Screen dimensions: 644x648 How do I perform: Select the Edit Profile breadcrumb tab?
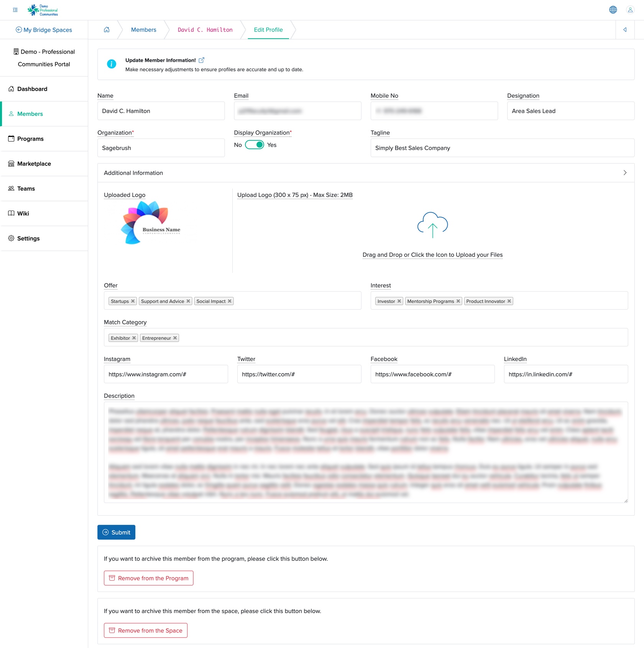268,30
